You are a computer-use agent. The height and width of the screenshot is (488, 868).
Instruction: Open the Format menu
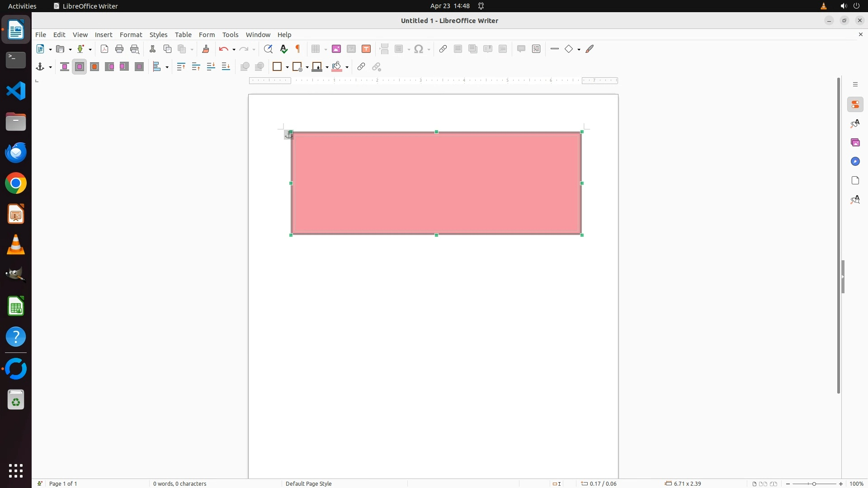point(131,35)
